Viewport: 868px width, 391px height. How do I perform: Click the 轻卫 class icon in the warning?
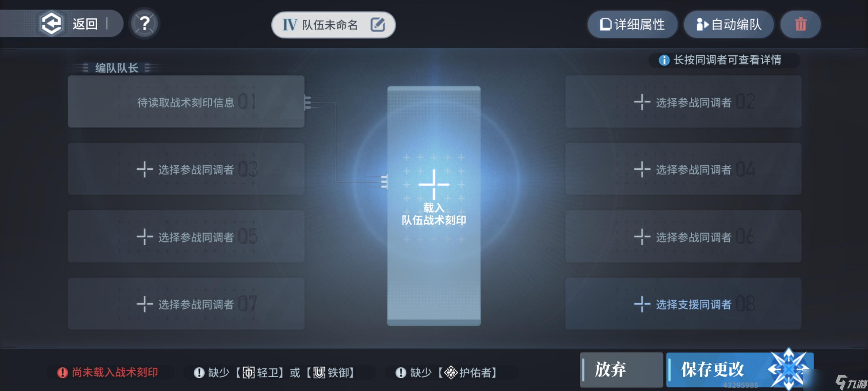click(x=248, y=373)
